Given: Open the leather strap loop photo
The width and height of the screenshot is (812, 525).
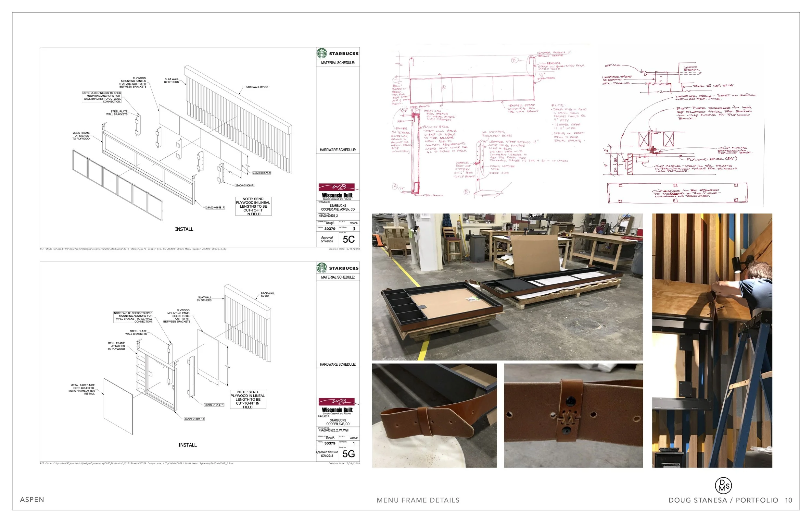Looking at the screenshot, I should pos(434,415).
